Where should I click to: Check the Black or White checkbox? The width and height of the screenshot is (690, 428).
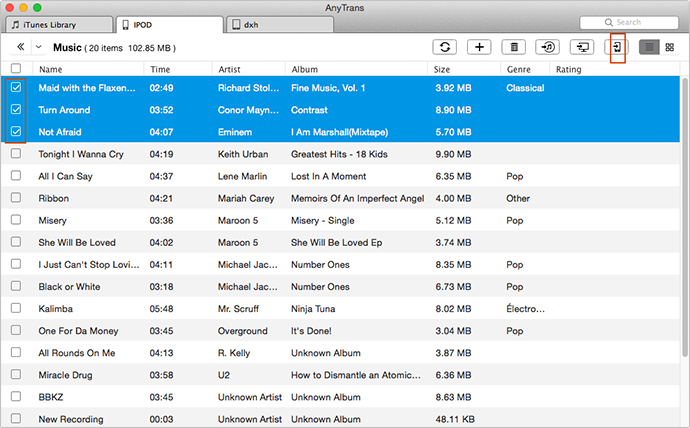coord(16,285)
